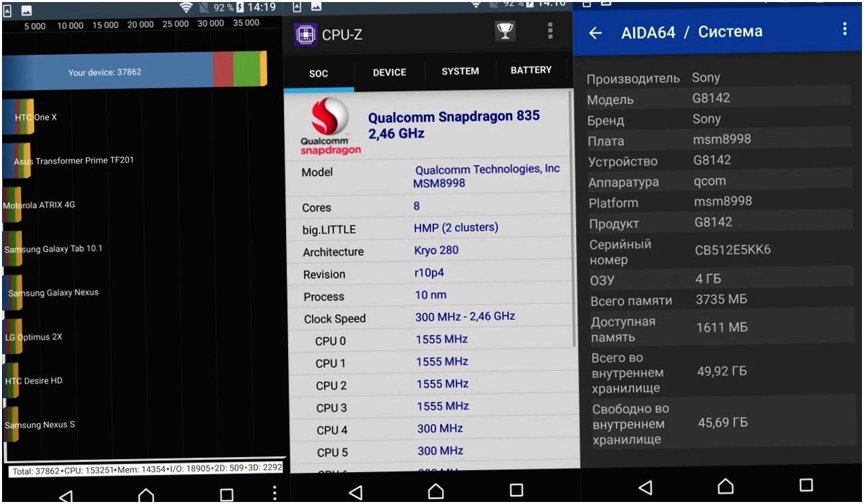Screen dimensions: 864x504
Task: Select the HTC Desire HD bar
Action: (x=12, y=380)
